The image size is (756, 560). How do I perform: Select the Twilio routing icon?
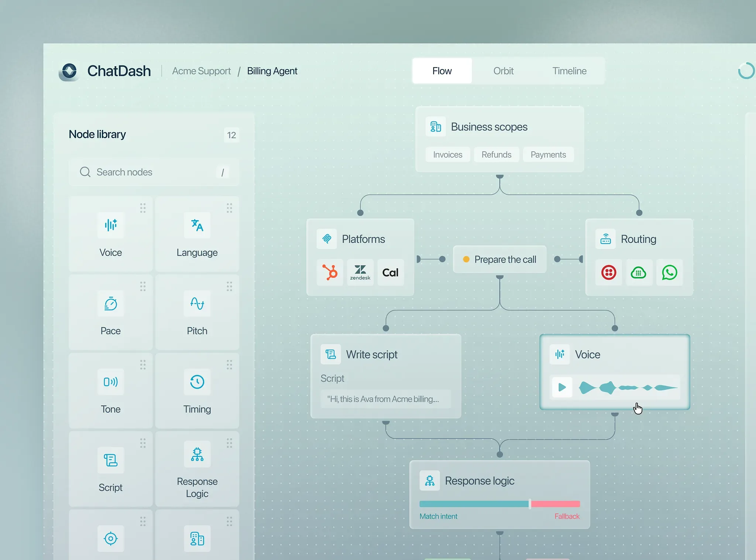coord(609,273)
